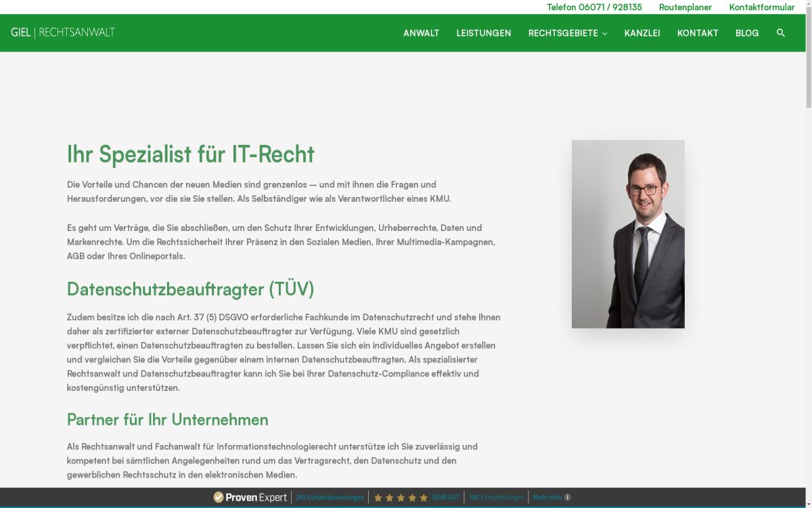The height and width of the screenshot is (508, 812).
Task: Click the fifth rating star in the footer
Action: [423, 496]
